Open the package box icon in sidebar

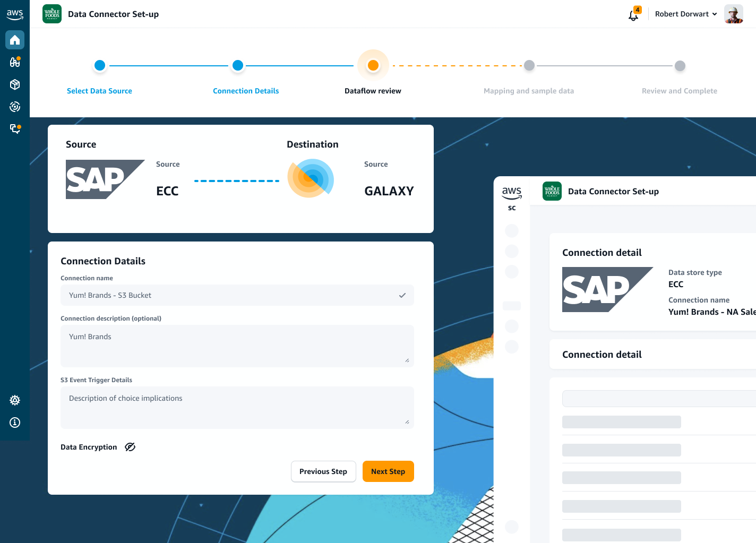pyautogui.click(x=15, y=84)
